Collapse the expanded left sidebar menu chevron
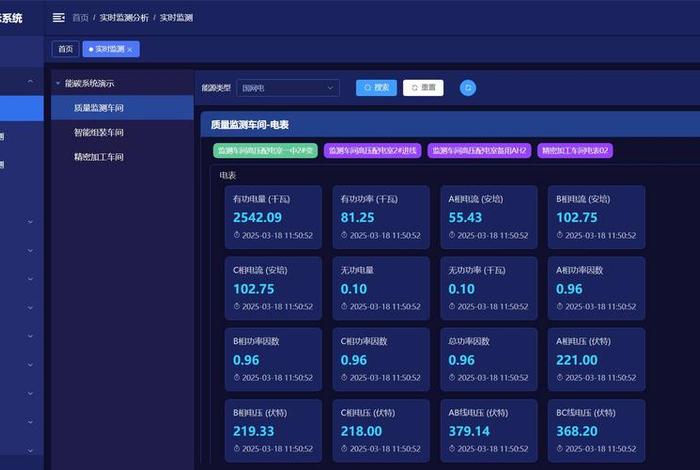The image size is (700, 470). pyautogui.click(x=30, y=81)
